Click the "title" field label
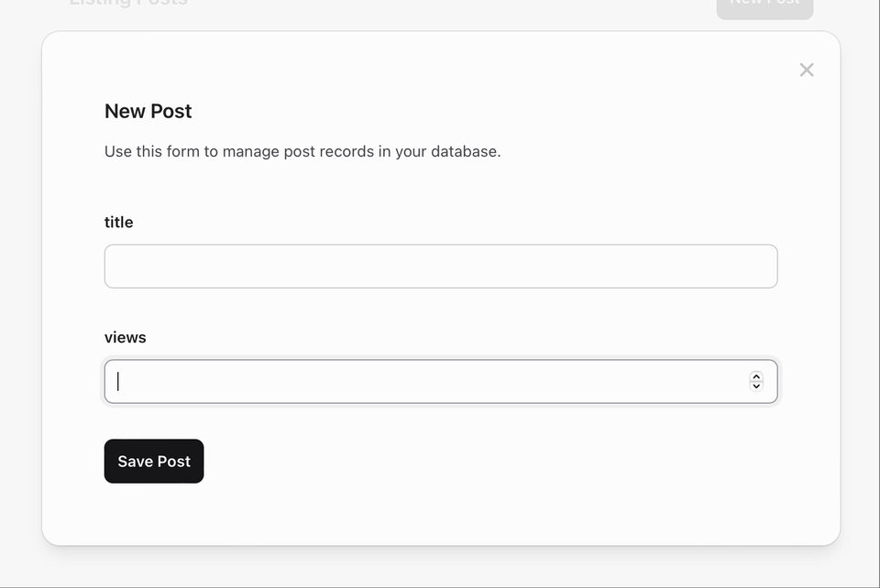This screenshot has height=588, width=880. pos(118,223)
